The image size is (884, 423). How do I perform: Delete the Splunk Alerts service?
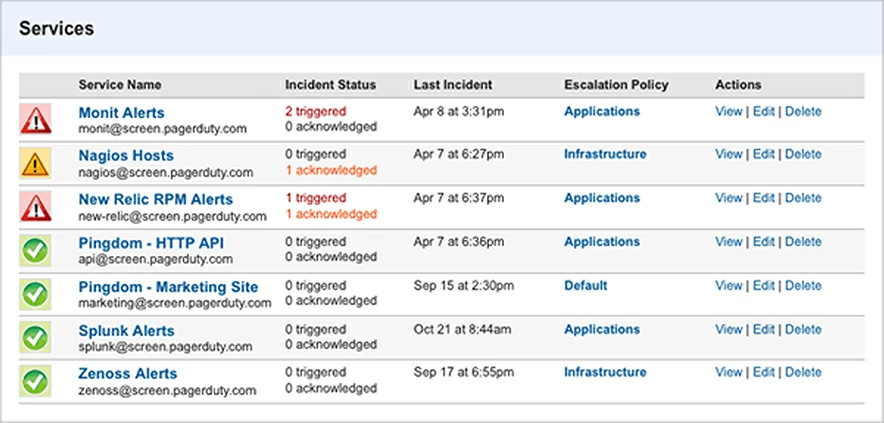803,329
